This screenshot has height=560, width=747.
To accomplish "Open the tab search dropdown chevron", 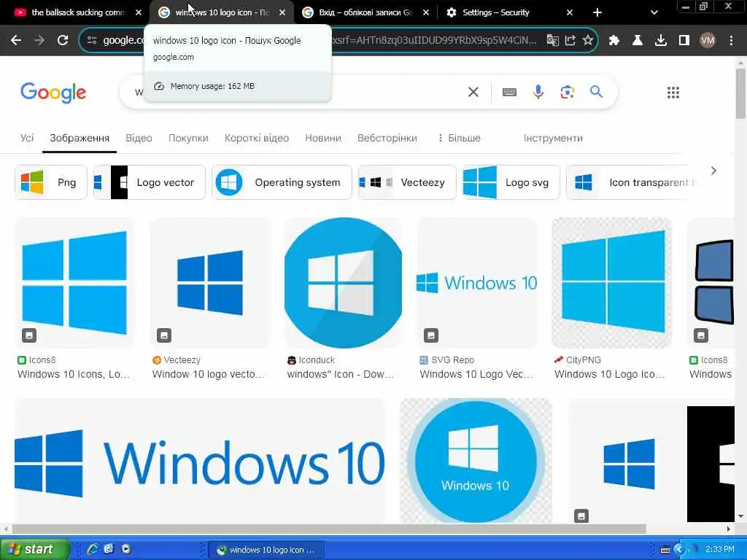I will pos(654,12).
